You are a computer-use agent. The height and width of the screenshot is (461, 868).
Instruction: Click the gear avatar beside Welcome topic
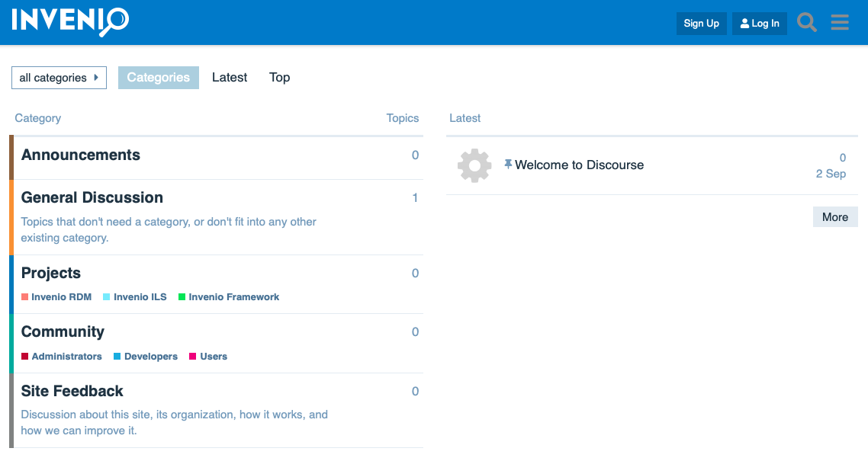(474, 165)
